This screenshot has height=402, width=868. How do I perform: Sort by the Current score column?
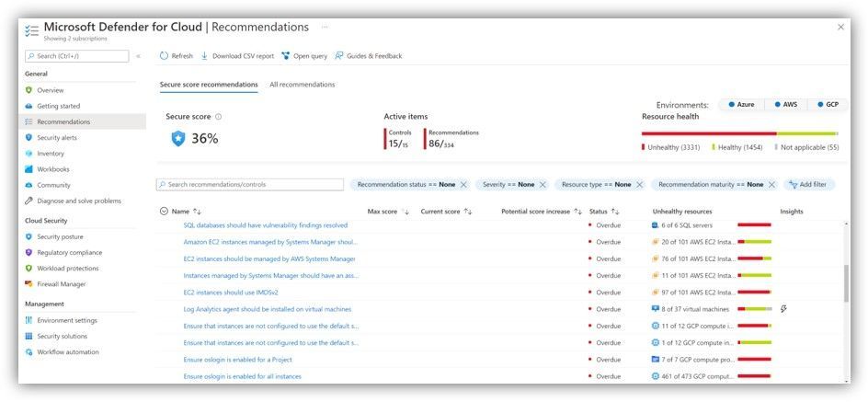pyautogui.click(x=468, y=212)
